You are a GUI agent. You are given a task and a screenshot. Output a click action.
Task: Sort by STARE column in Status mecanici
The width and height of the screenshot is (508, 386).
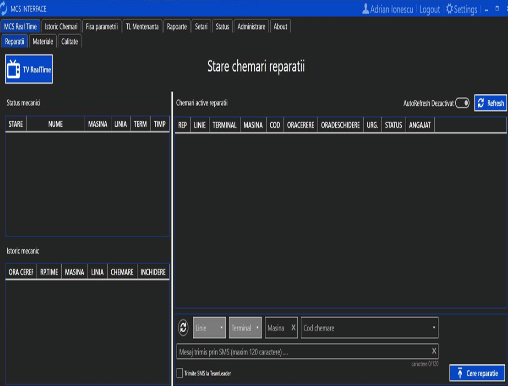[16, 124]
